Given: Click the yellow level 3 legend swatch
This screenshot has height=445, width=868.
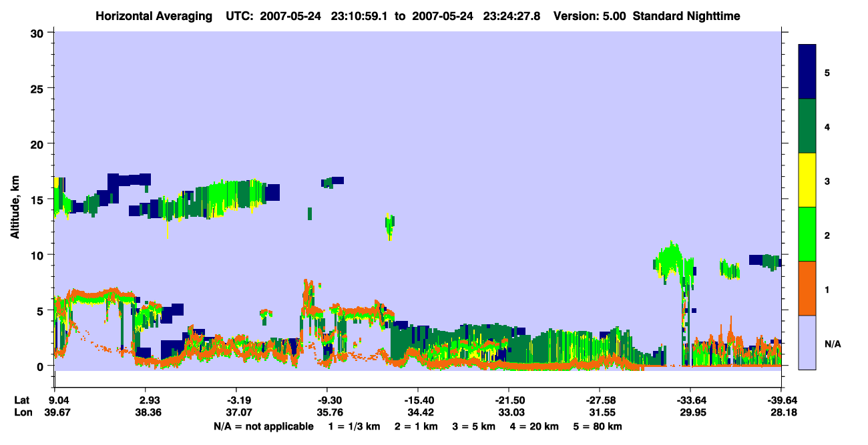Looking at the screenshot, I should 807,180.
